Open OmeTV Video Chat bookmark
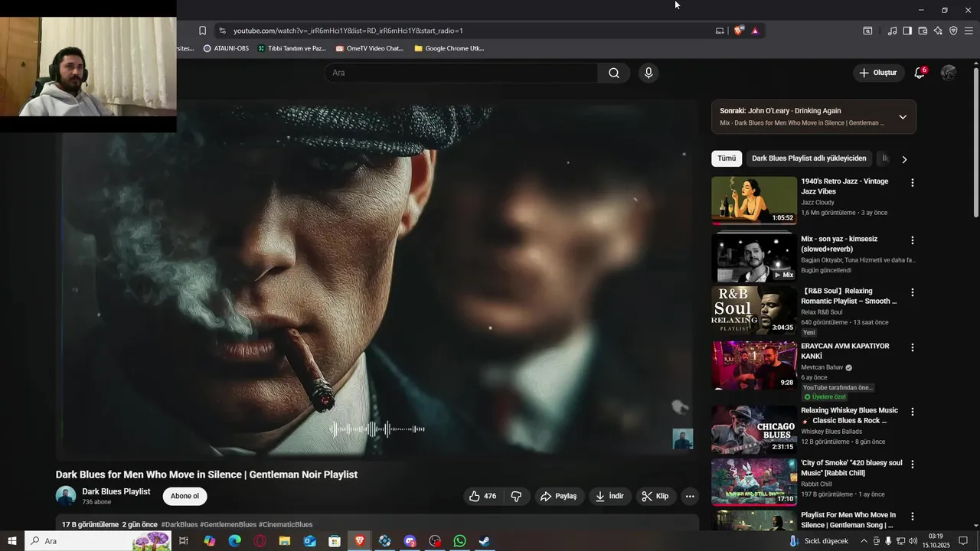980x551 pixels. pyautogui.click(x=369, y=48)
